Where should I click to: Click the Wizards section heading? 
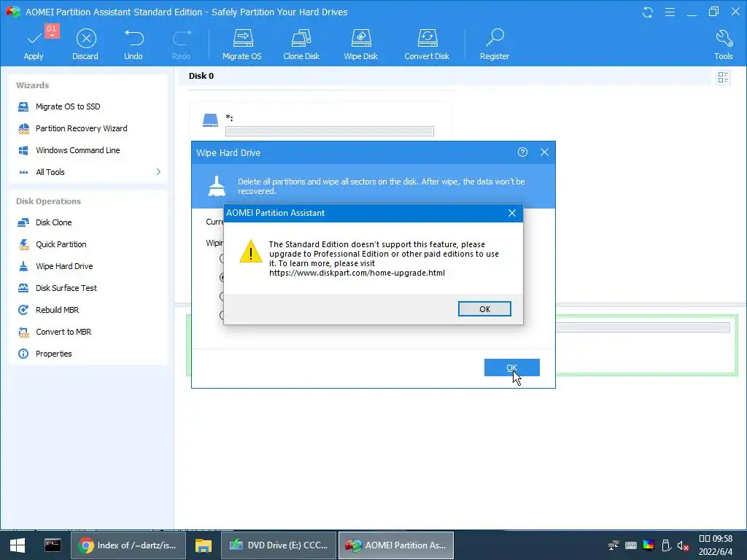pyautogui.click(x=32, y=85)
